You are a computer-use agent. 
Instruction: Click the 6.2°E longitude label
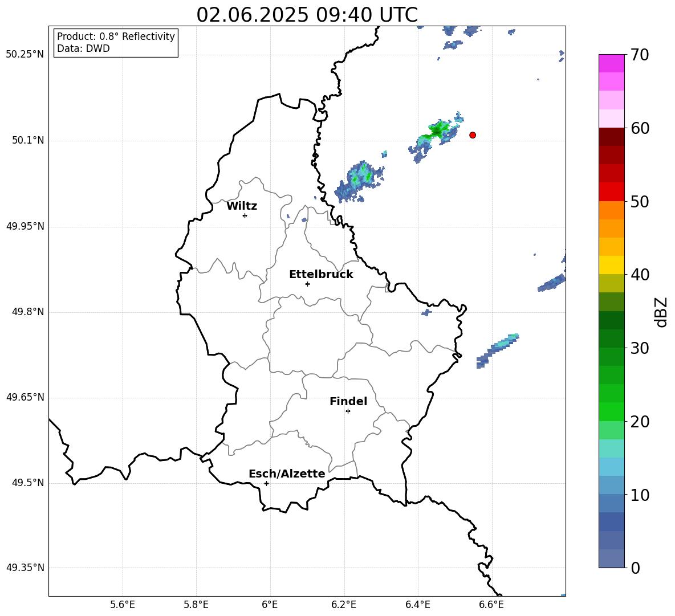344,605
